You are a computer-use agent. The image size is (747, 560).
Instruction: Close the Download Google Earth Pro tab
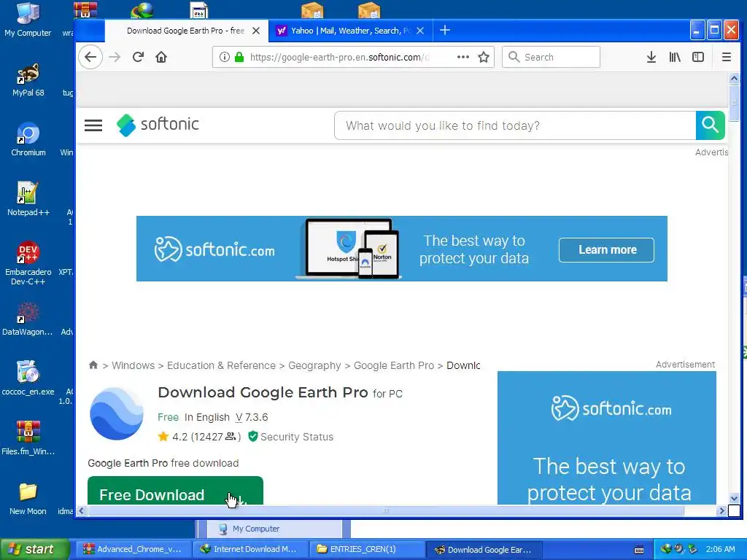click(256, 31)
